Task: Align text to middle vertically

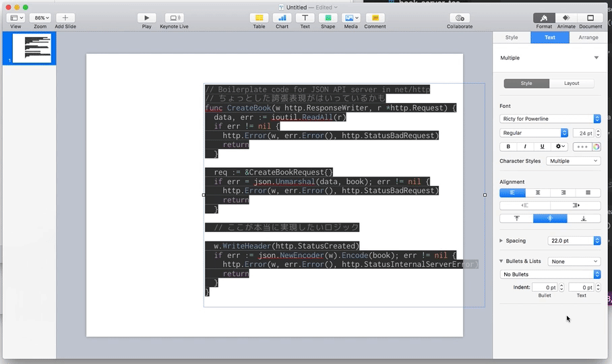Action: point(550,218)
